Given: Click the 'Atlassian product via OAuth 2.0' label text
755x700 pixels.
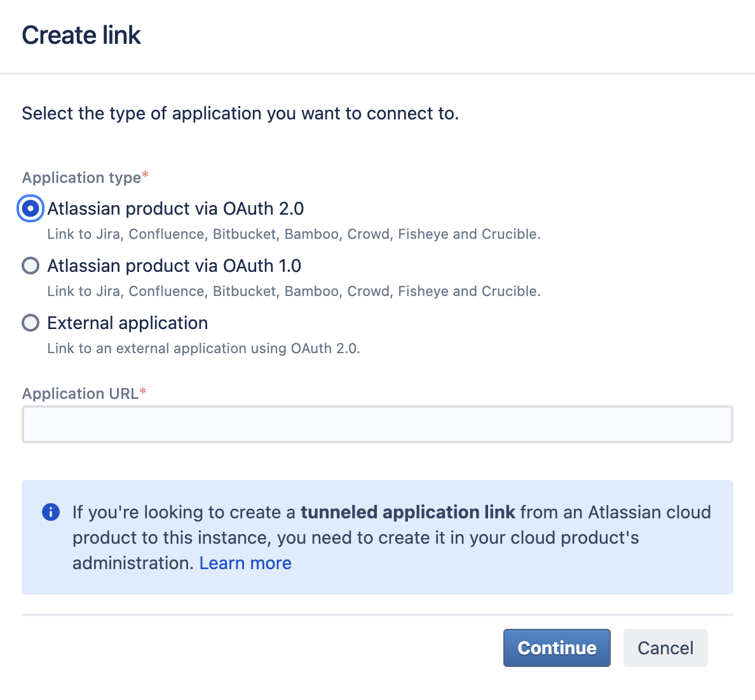Looking at the screenshot, I should point(175,208).
